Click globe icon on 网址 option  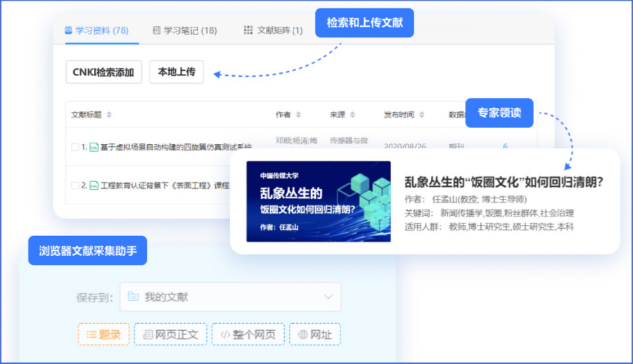coord(302,334)
